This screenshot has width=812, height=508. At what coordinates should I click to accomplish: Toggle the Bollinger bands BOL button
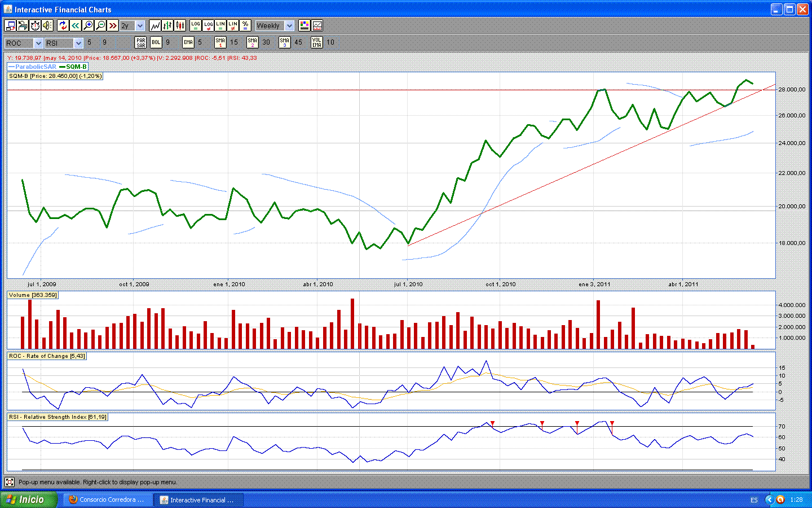pyautogui.click(x=156, y=42)
